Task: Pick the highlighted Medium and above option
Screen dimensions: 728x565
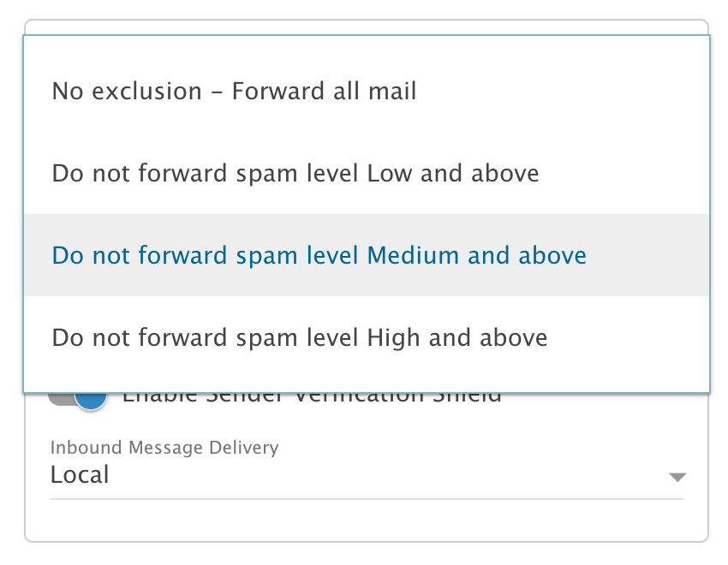Action: pyautogui.click(x=319, y=255)
